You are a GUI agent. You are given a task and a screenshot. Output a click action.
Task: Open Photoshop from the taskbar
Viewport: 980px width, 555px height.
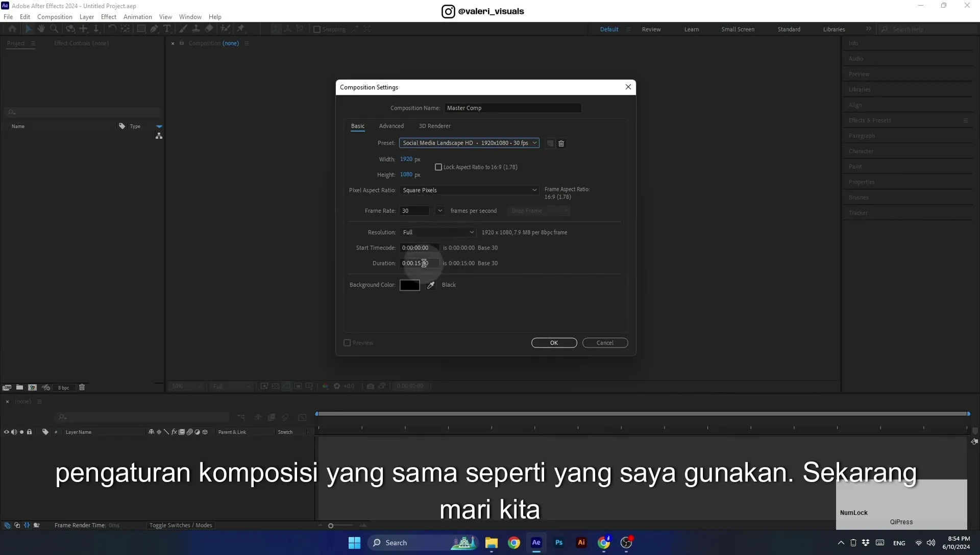(x=559, y=543)
